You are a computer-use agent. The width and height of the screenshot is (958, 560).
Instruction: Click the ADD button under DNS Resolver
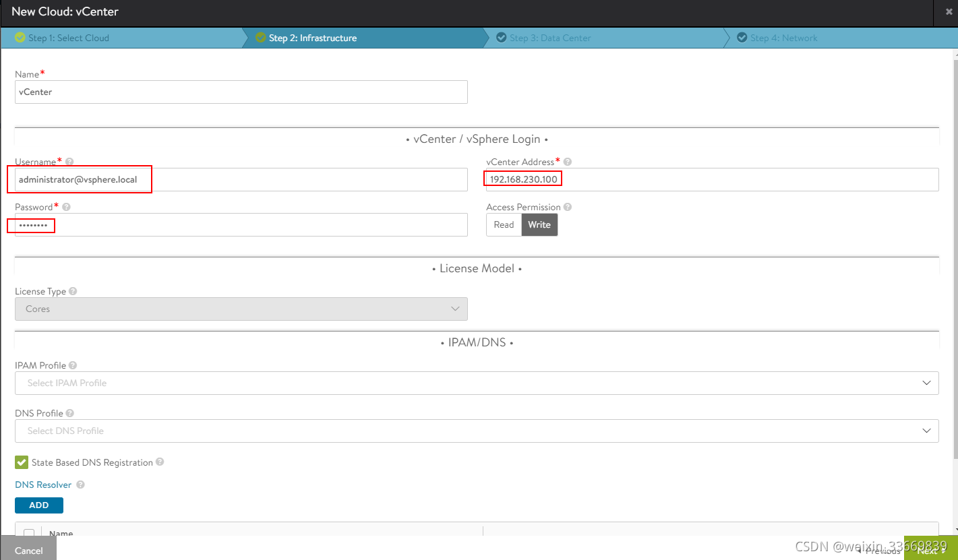point(39,505)
